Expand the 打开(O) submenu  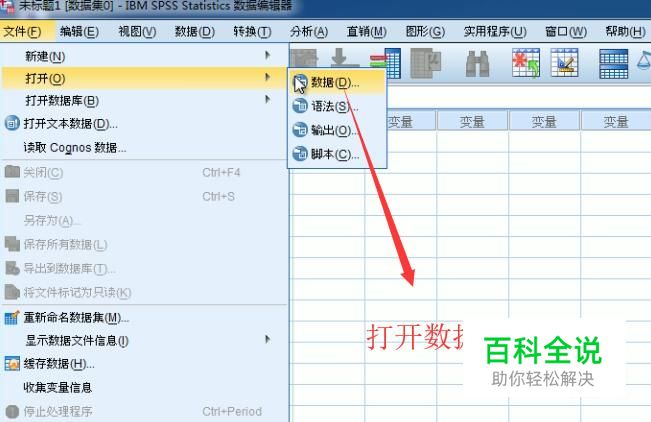click(143, 78)
